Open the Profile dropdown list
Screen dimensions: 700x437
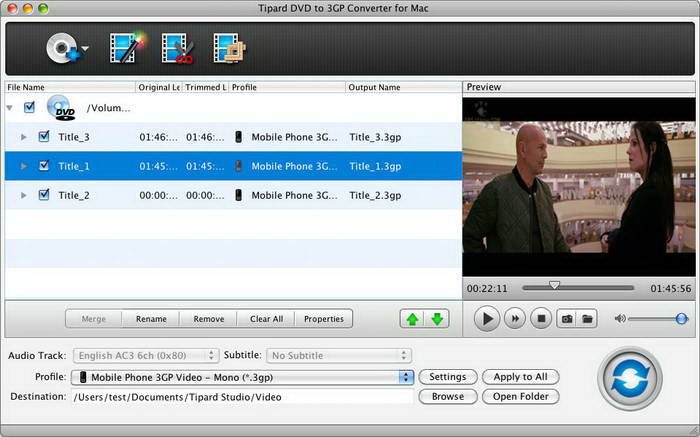click(242, 377)
